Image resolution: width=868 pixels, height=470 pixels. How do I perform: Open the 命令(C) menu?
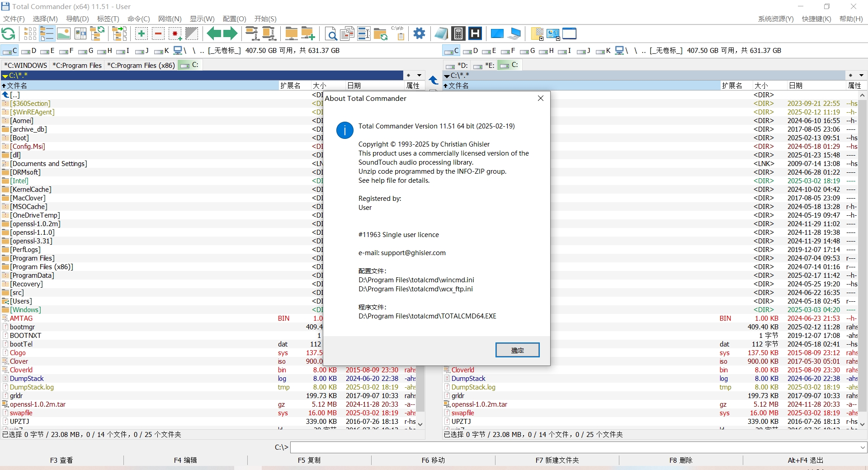pos(138,19)
